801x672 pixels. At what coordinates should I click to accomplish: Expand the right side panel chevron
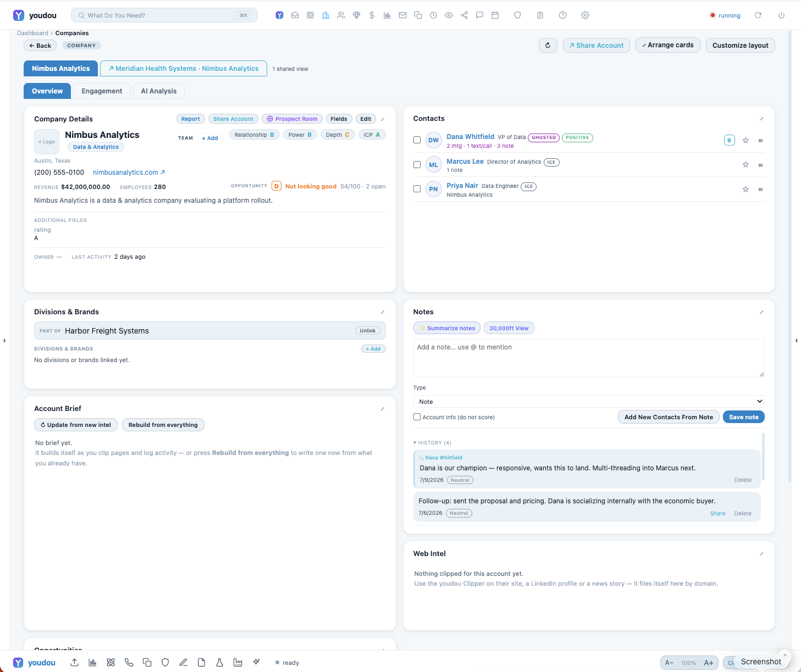tap(797, 341)
